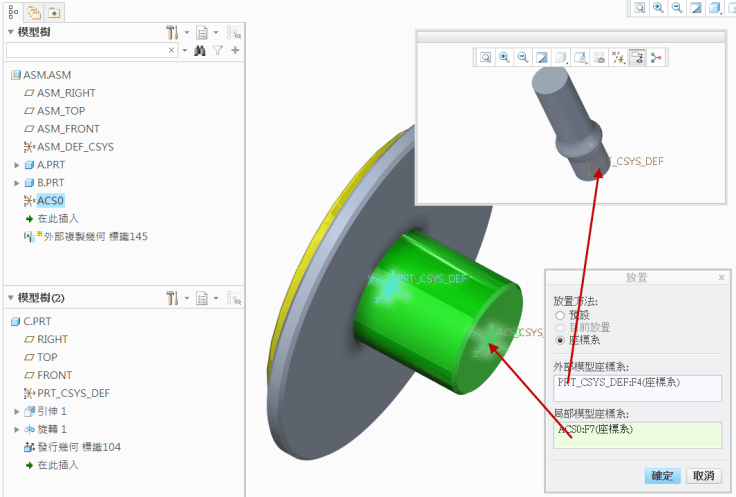Click the binoculars search icon in model tree
The width and height of the screenshot is (736, 497).
pos(200,50)
